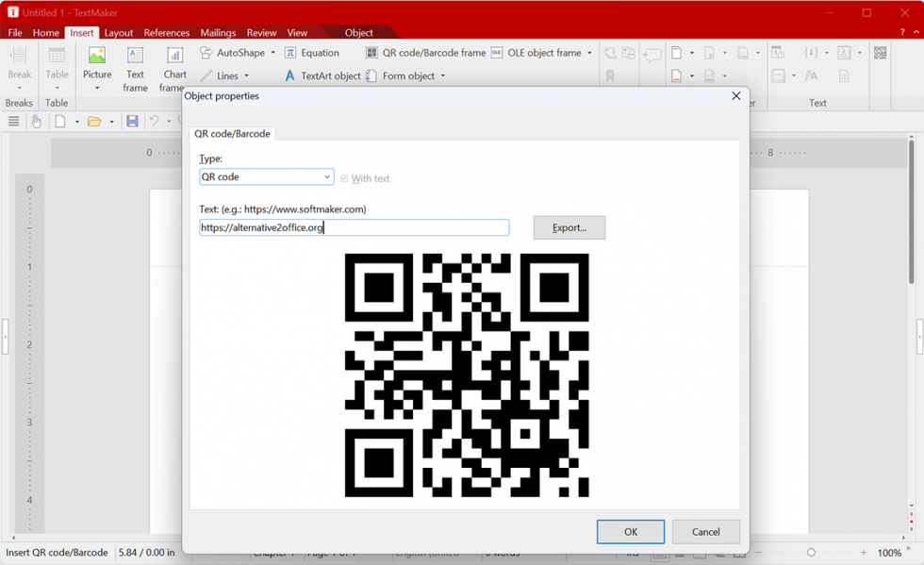Confirm the dialog with OK
The width and height of the screenshot is (924, 565).
tap(630, 531)
